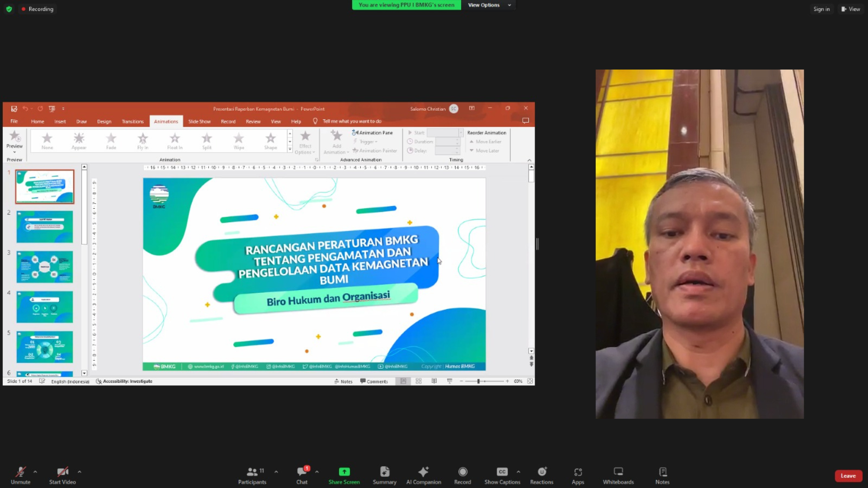The width and height of the screenshot is (868, 488).
Task: Select slide 2 thumbnail
Action: [45, 227]
